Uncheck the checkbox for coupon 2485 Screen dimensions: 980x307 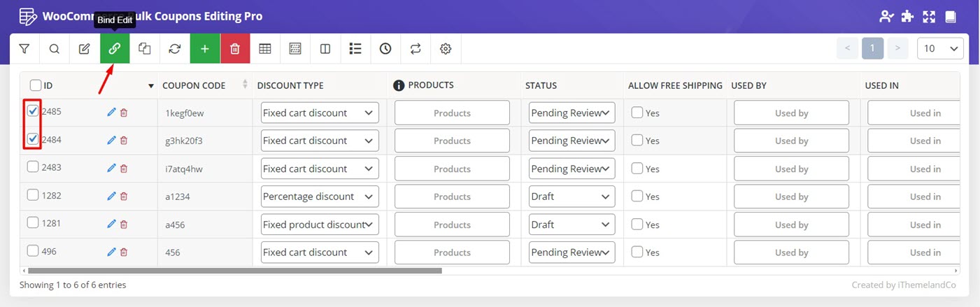(33, 110)
